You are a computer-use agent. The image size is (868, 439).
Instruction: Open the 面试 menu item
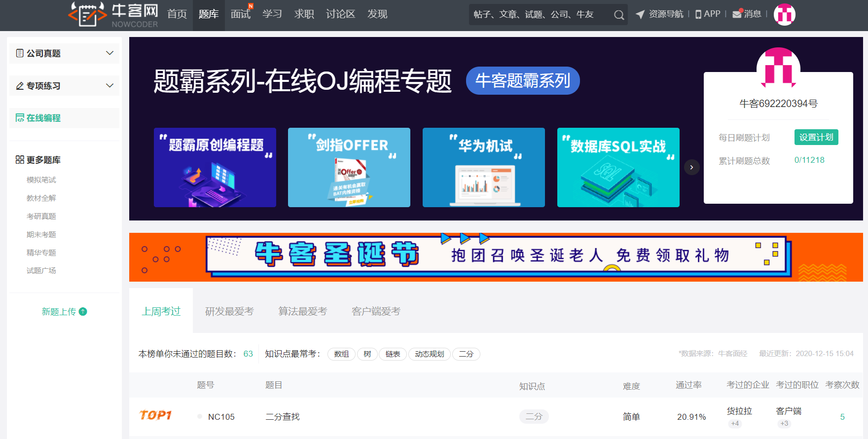(241, 14)
